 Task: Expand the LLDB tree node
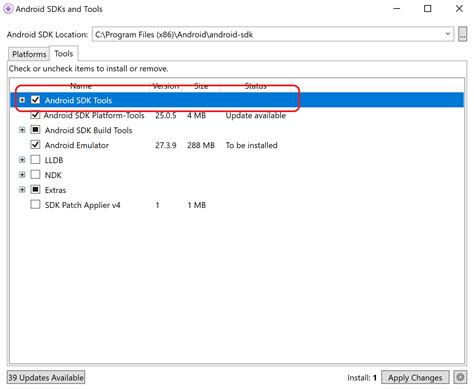click(x=22, y=160)
